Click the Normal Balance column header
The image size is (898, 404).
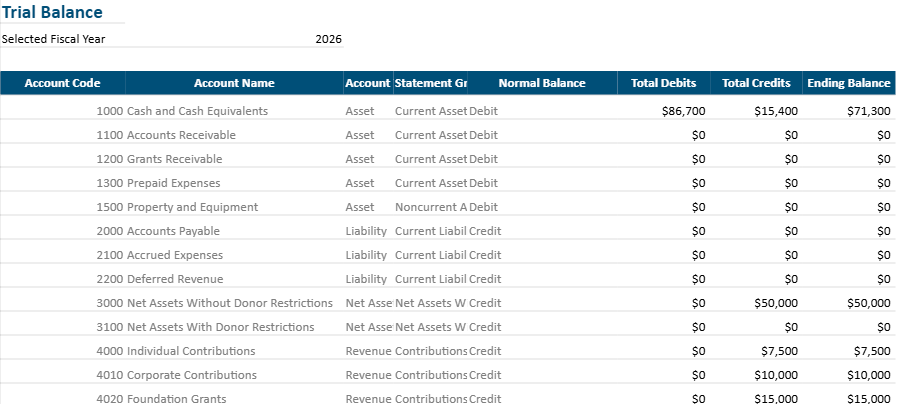[x=541, y=83]
